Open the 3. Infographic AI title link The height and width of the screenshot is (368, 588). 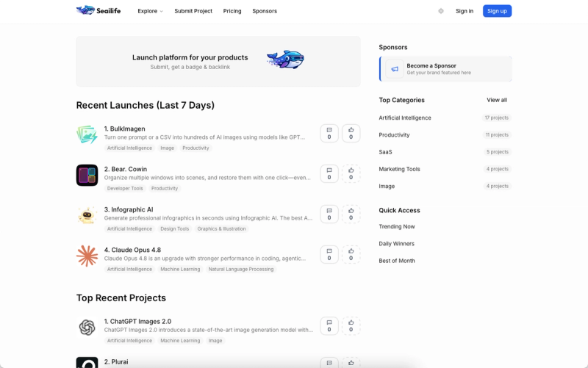[x=129, y=209]
